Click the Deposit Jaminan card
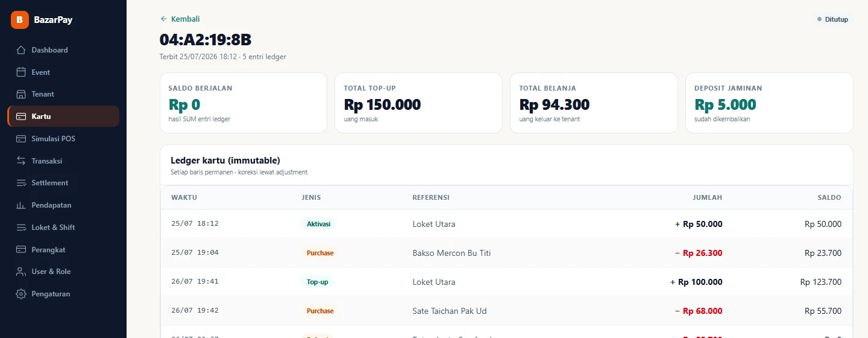The width and height of the screenshot is (868, 338). pyautogui.click(x=769, y=103)
